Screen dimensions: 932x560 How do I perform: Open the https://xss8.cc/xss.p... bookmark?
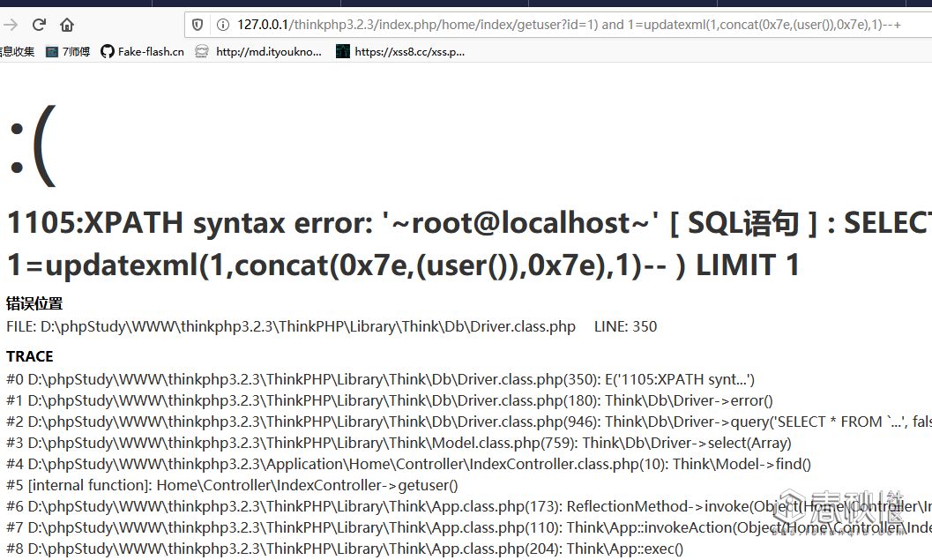(x=400, y=52)
